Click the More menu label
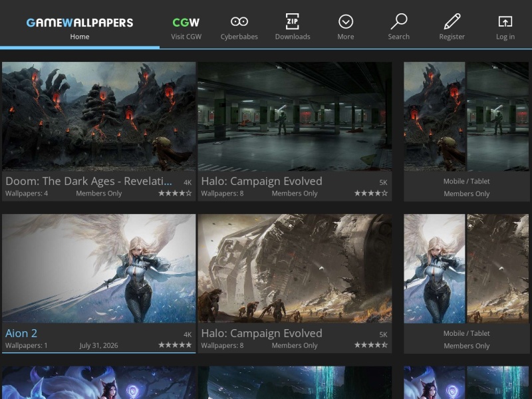The width and height of the screenshot is (532, 399). point(346,37)
